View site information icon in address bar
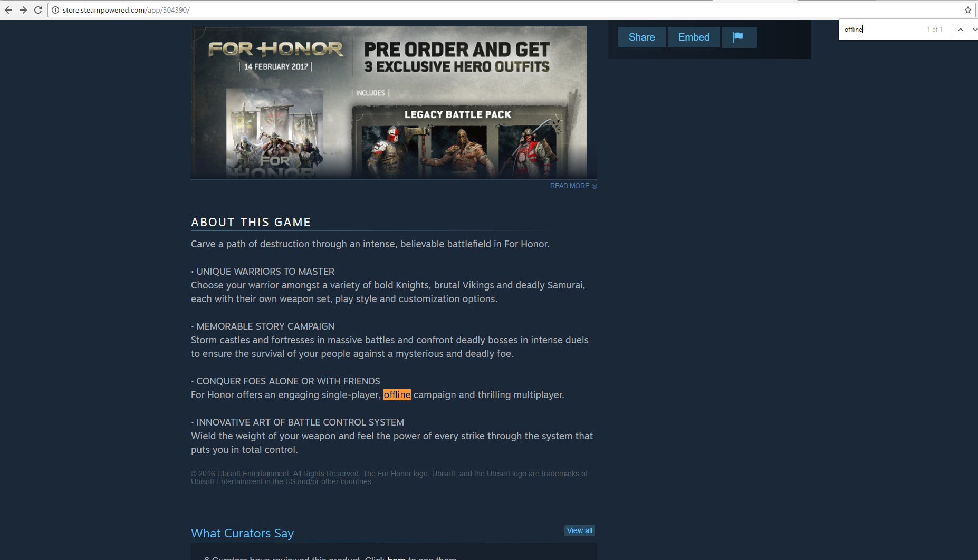This screenshot has width=978, height=560. pyautogui.click(x=55, y=10)
